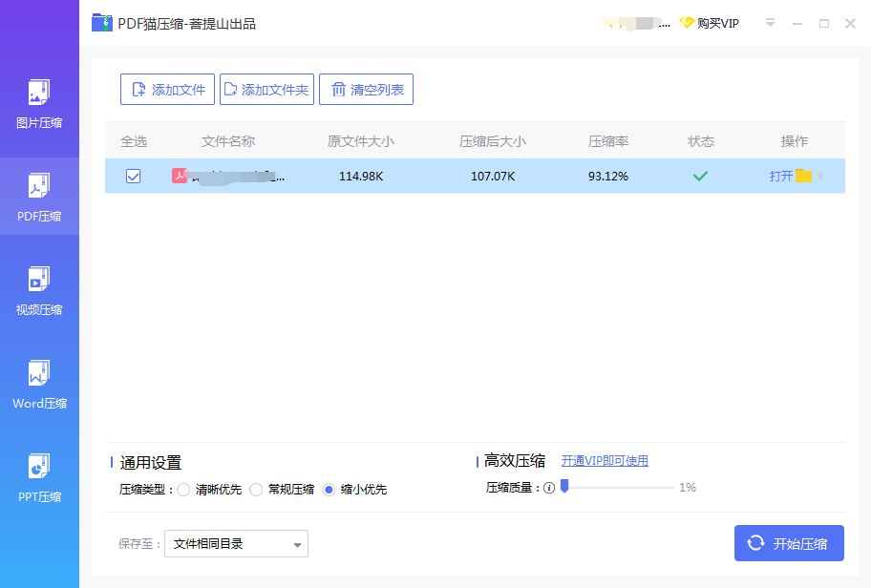Viewport: 871px width, 588px height.
Task: Go to the Word压缩 section
Action: [x=39, y=385]
